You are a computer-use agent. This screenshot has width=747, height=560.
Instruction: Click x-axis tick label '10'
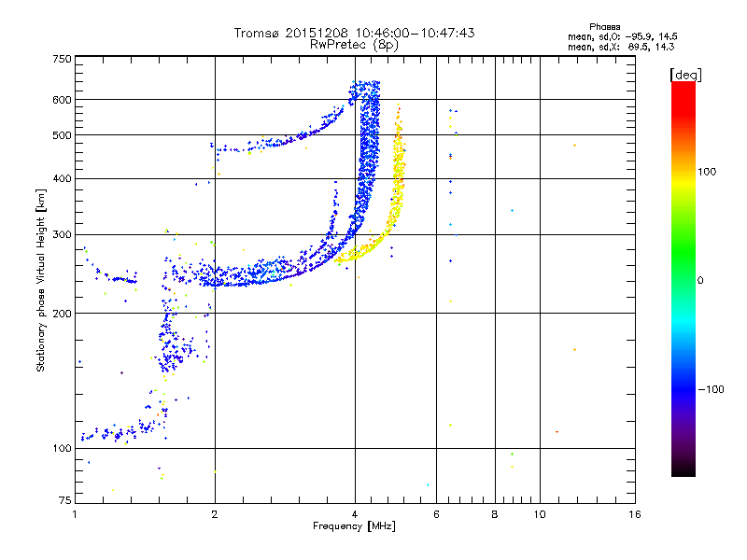[540, 514]
